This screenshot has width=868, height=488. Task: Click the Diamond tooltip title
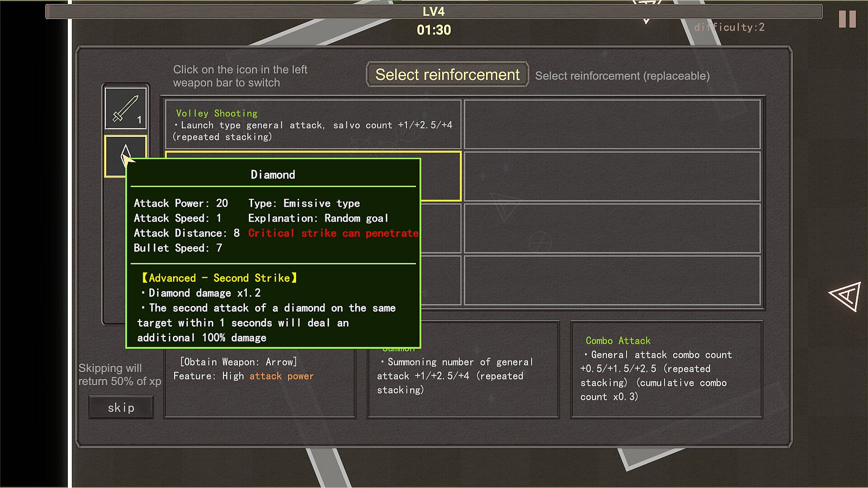point(273,175)
